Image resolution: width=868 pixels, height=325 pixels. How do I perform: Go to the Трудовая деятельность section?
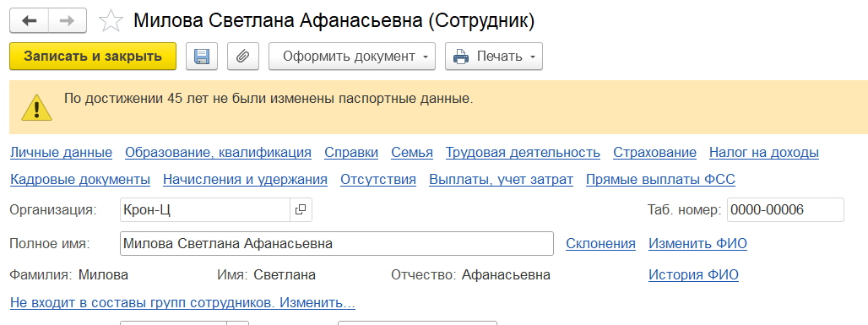[x=524, y=152]
